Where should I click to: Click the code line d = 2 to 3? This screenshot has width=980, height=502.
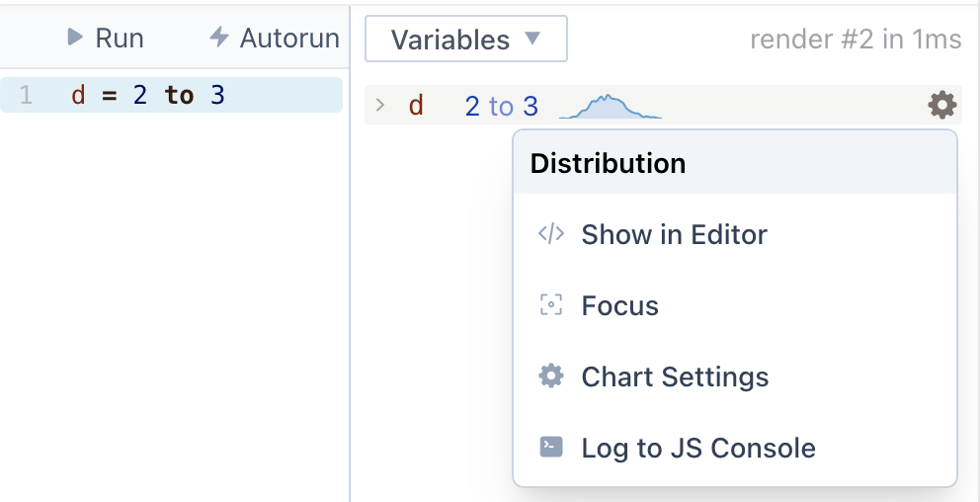tap(148, 95)
